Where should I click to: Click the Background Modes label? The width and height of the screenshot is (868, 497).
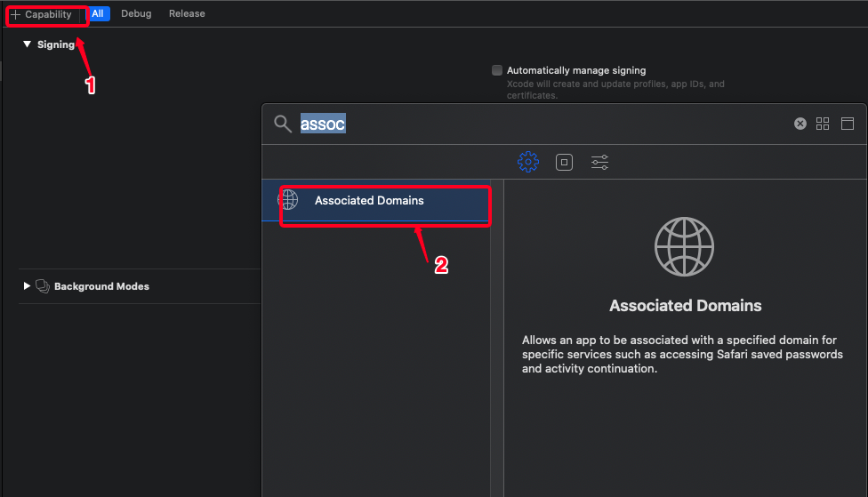102,286
